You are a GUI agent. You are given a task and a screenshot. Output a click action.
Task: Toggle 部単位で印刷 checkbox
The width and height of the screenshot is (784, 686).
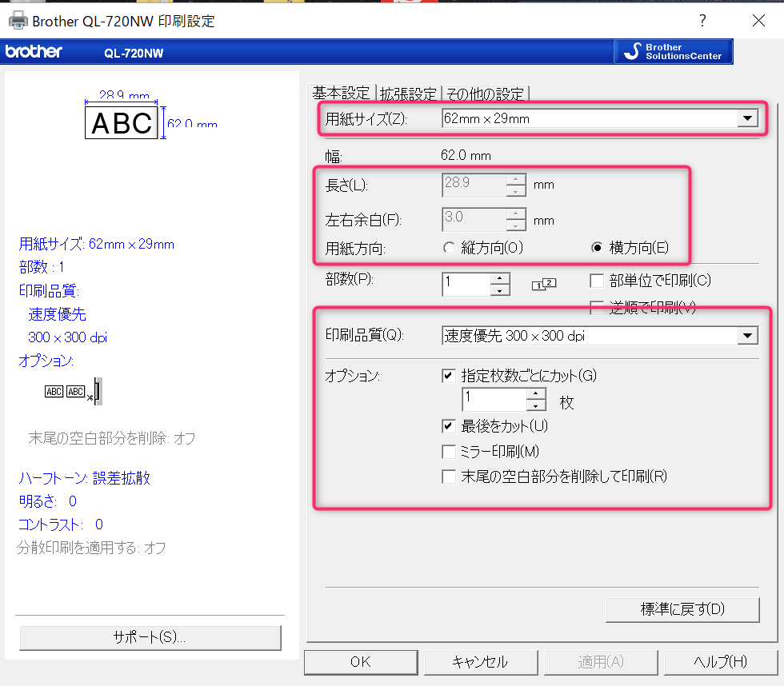[596, 281]
